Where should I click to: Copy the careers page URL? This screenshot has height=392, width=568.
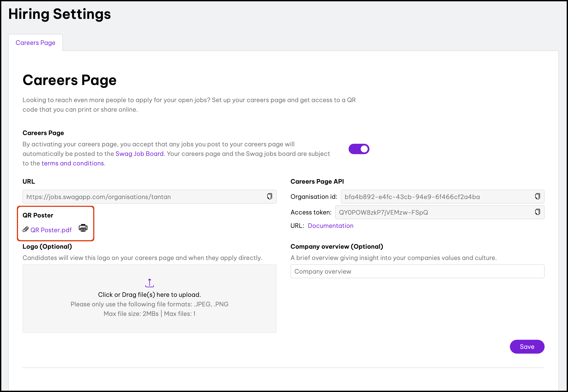coord(269,196)
